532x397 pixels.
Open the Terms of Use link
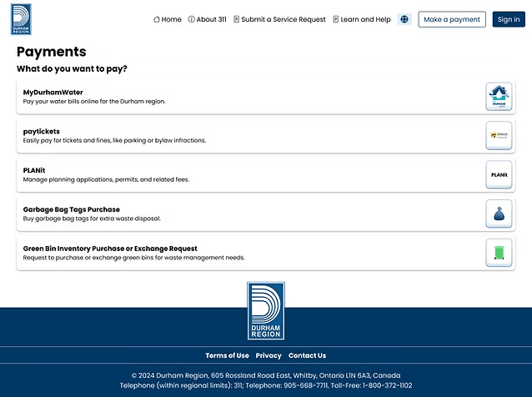click(227, 355)
